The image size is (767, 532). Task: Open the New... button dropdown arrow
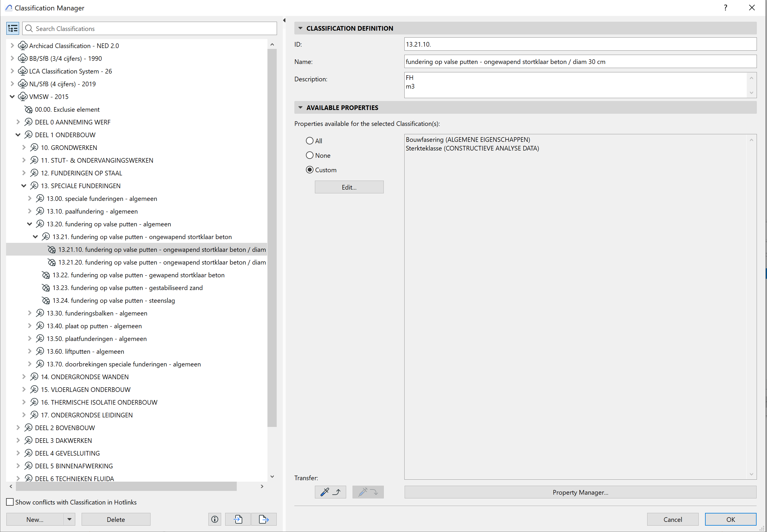pos(69,519)
